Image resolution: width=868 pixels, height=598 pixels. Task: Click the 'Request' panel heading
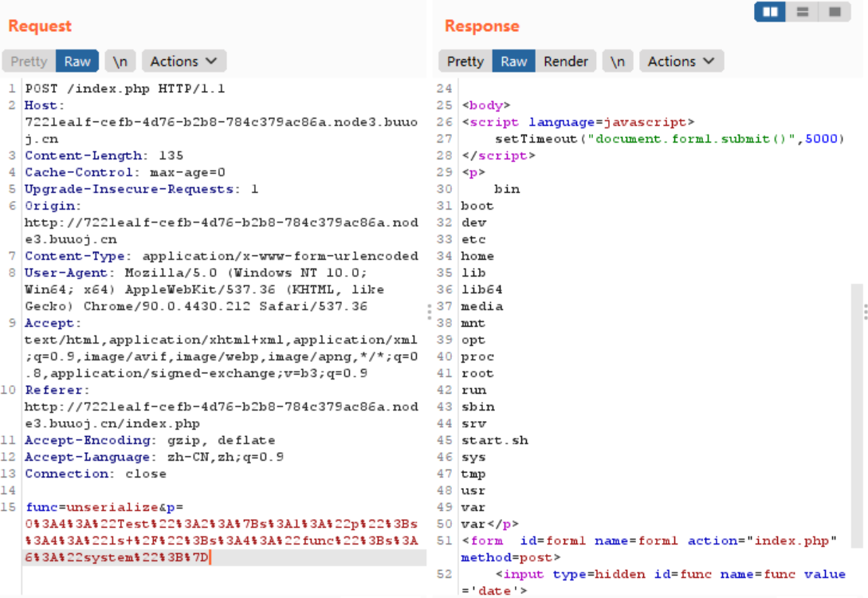pyautogui.click(x=40, y=26)
